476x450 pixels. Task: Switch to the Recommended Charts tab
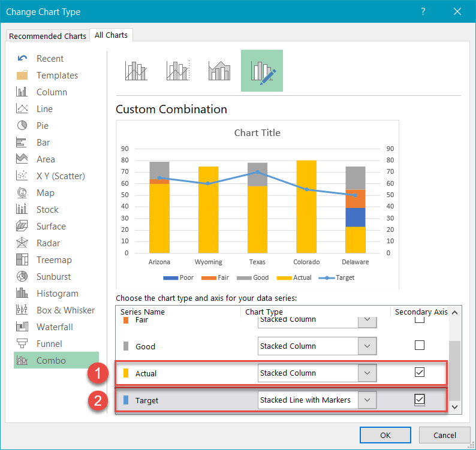[47, 36]
